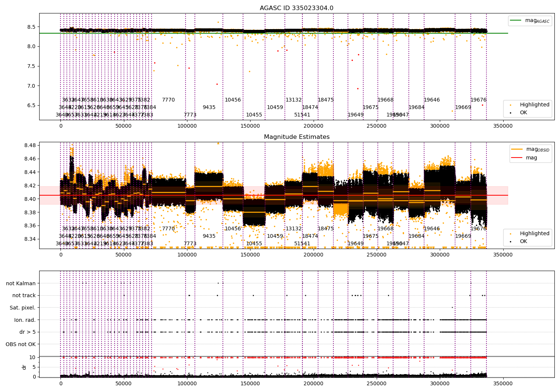The image size is (560, 392).
Task: Click the 8.48 y-tick label
Action: coord(30,145)
